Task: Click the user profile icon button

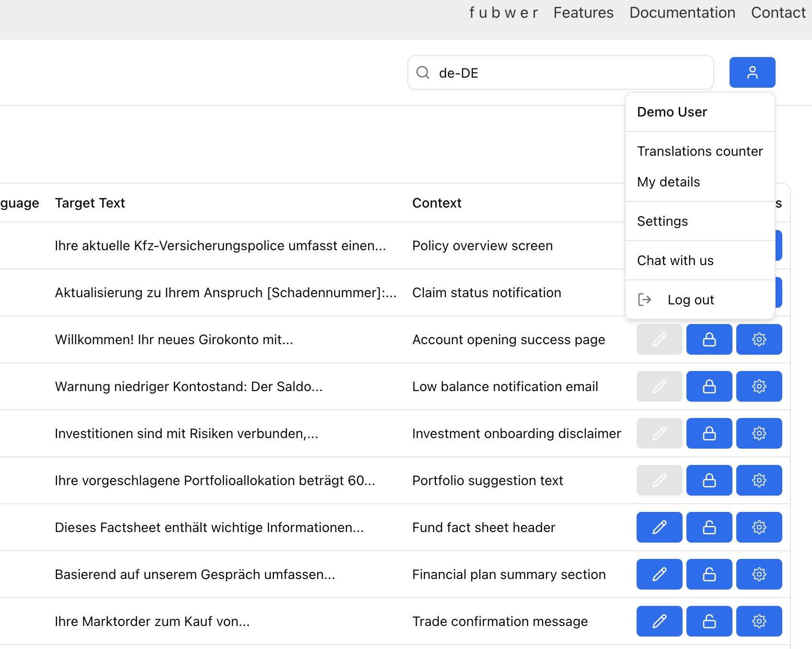Action: pos(752,72)
